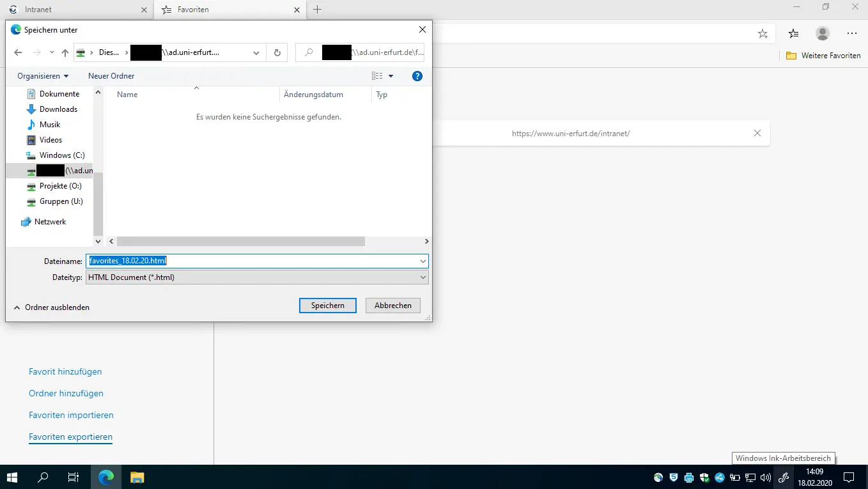
Task: Click the refresh button beside the address path
Action: click(x=277, y=52)
